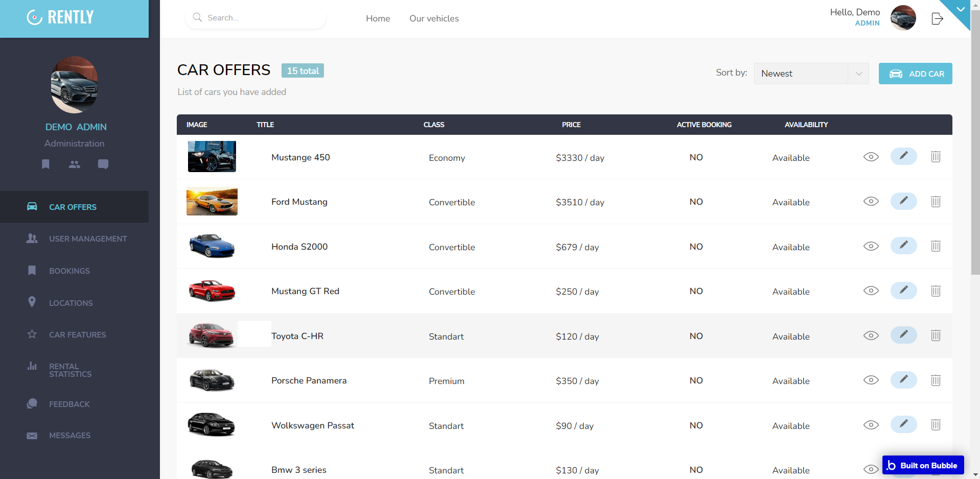This screenshot has width=980, height=479.
Task: View the Ford Mustang offer via eye icon
Action: pos(871,201)
